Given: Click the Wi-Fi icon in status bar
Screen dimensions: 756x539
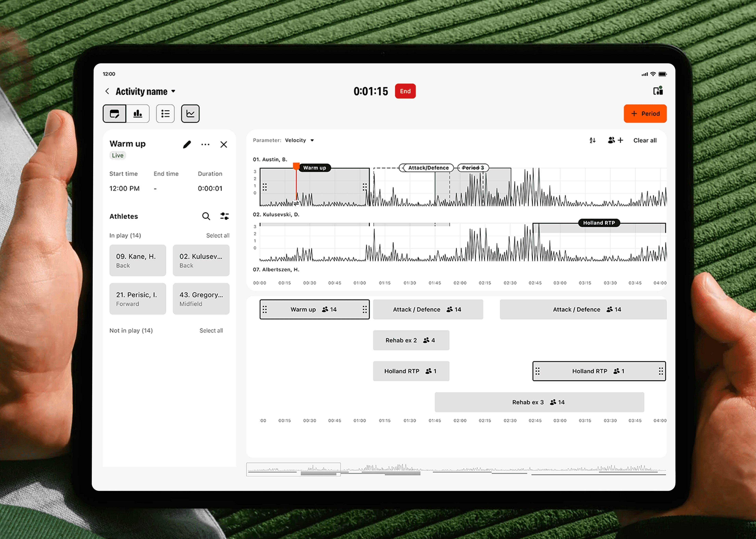Looking at the screenshot, I should pyautogui.click(x=653, y=74).
